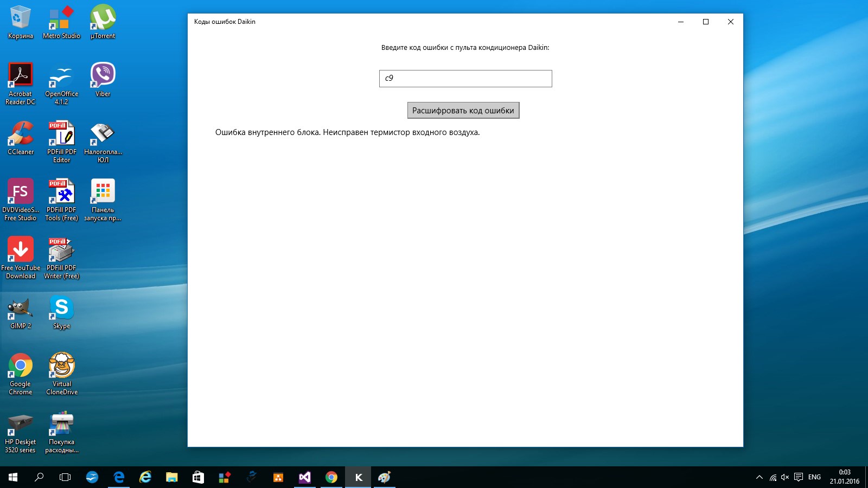
Task: Switch the ENG input language indicator
Action: [814, 477]
